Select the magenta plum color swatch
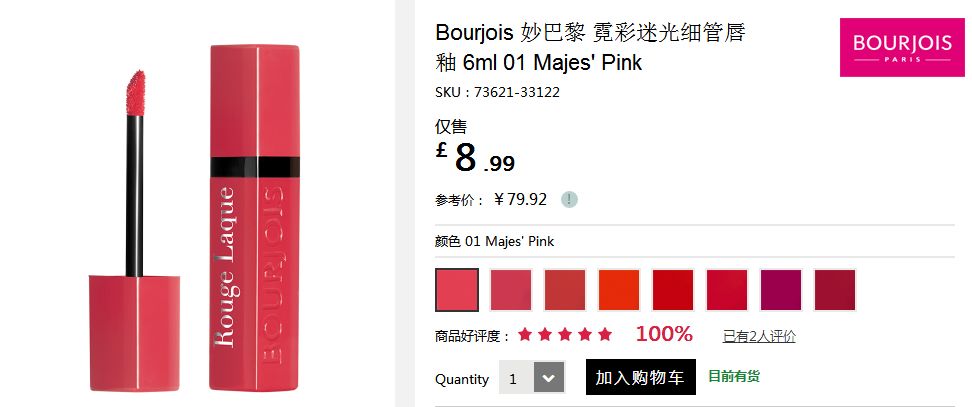This screenshot has height=407, width=972. (780, 290)
